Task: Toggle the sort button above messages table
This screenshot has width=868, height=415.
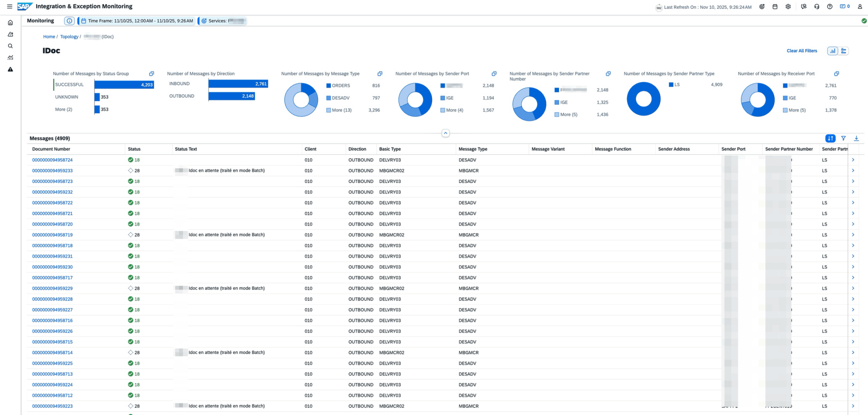Action: (x=830, y=138)
